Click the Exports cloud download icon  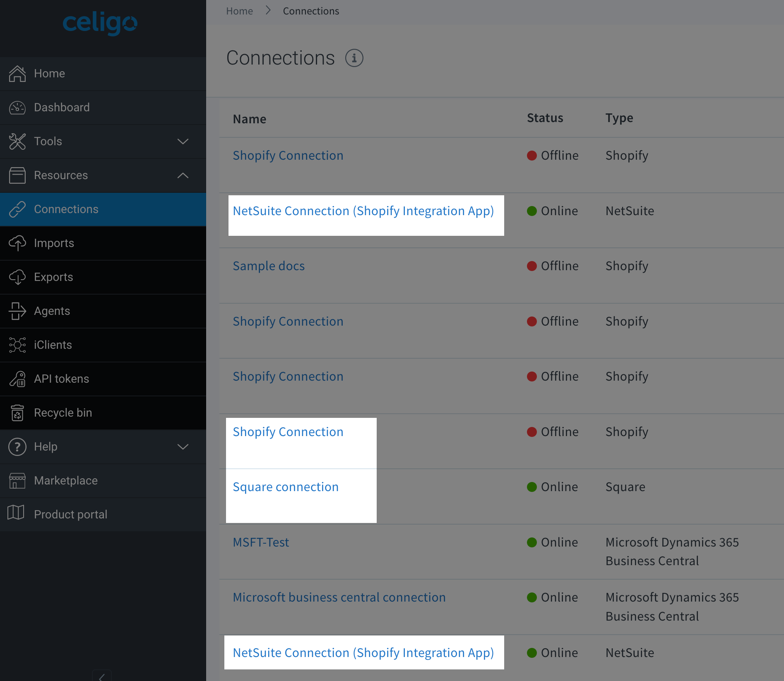[x=17, y=277]
